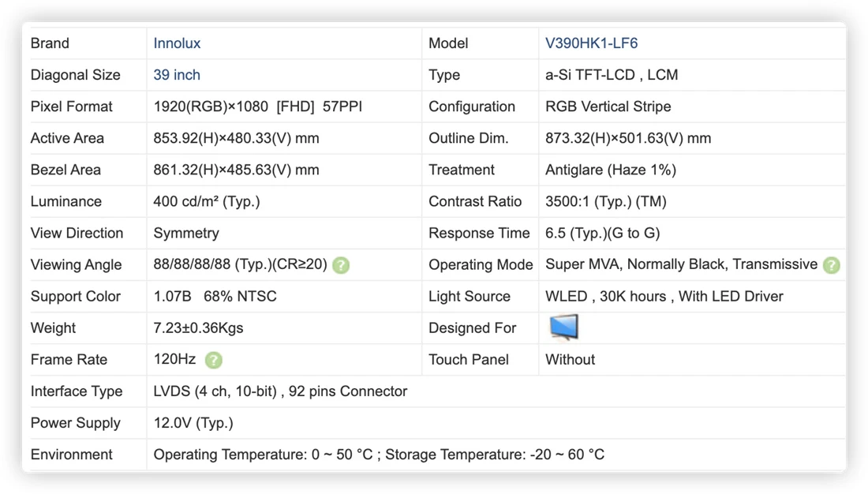Click the Touch Panel label
Image resolution: width=868 pixels, height=494 pixels.
pos(468,359)
